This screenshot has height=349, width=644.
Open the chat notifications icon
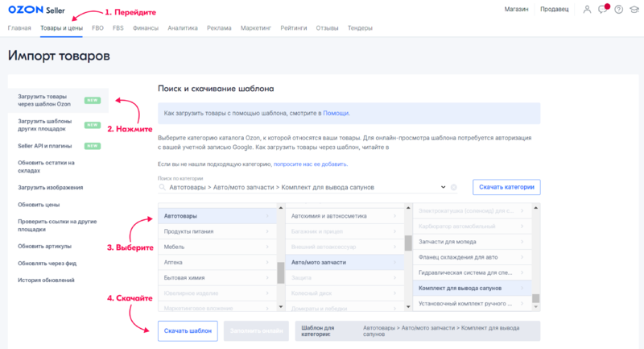[603, 9]
